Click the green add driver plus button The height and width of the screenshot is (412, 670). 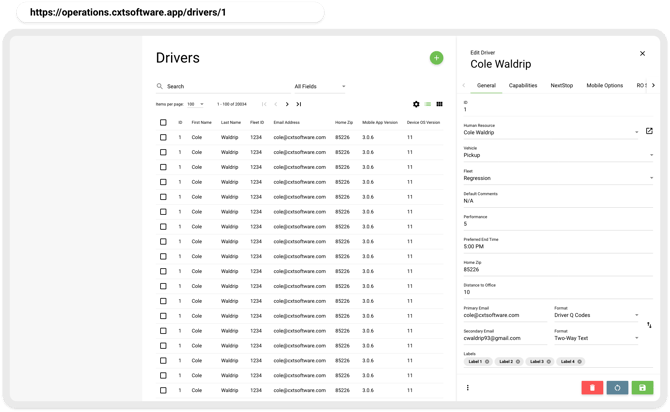pos(436,58)
